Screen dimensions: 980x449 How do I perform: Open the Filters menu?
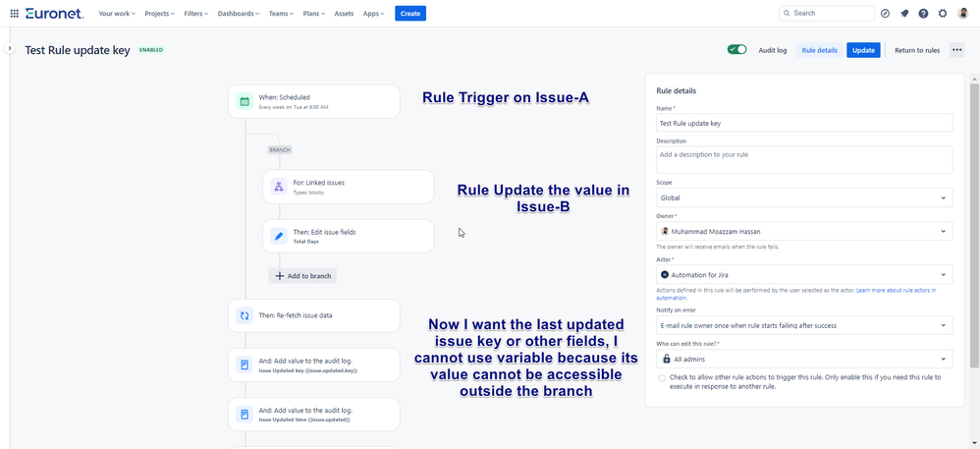(196, 13)
